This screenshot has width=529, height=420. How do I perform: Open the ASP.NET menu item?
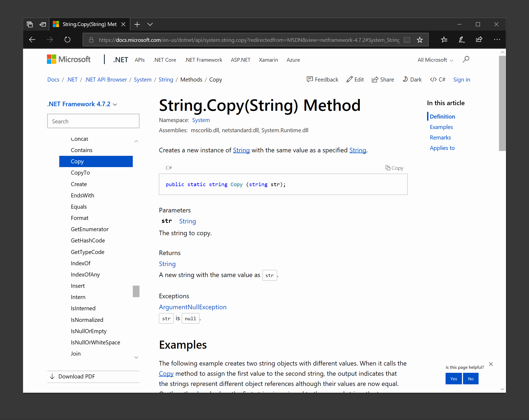[240, 60]
